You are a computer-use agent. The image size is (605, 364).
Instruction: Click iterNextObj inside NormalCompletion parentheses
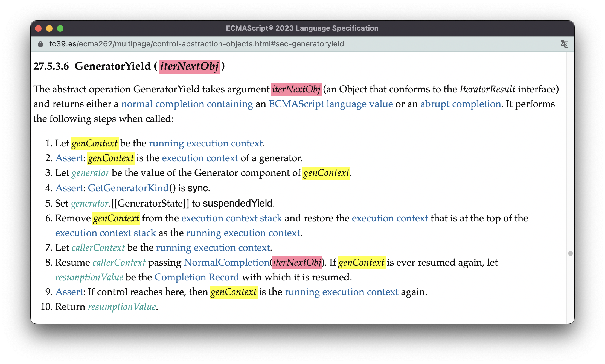tap(297, 263)
